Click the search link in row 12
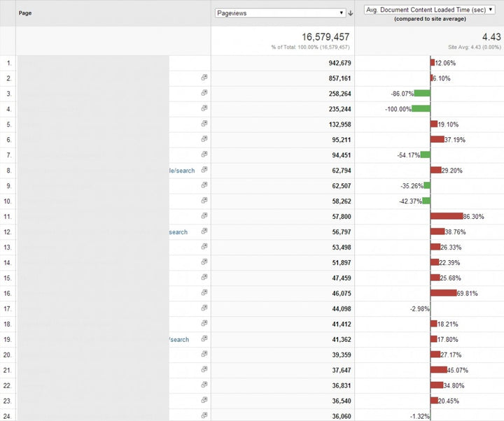The height and width of the screenshot is (421, 504). point(178,231)
